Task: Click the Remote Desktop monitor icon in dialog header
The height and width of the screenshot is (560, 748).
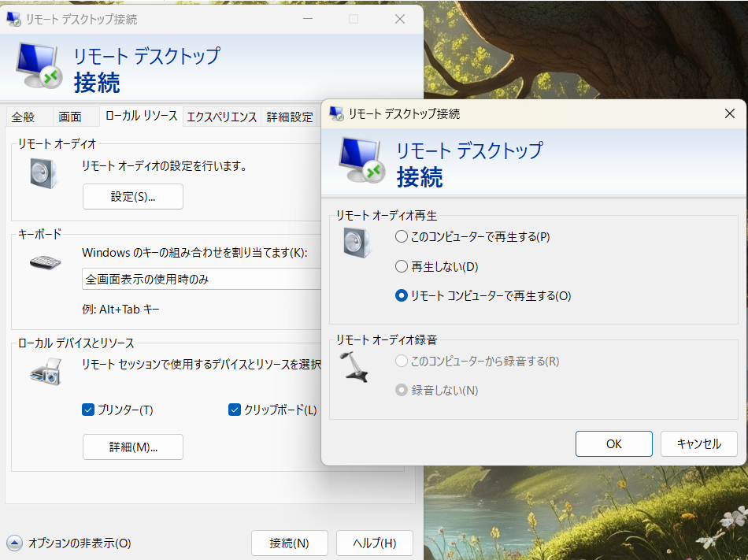Action: click(x=362, y=161)
